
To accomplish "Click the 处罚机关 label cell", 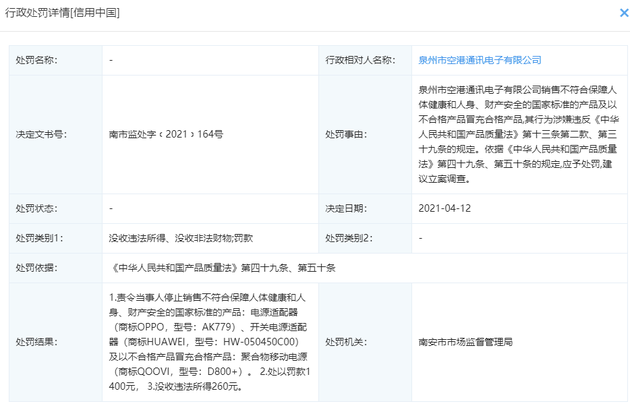I will [x=365, y=342].
